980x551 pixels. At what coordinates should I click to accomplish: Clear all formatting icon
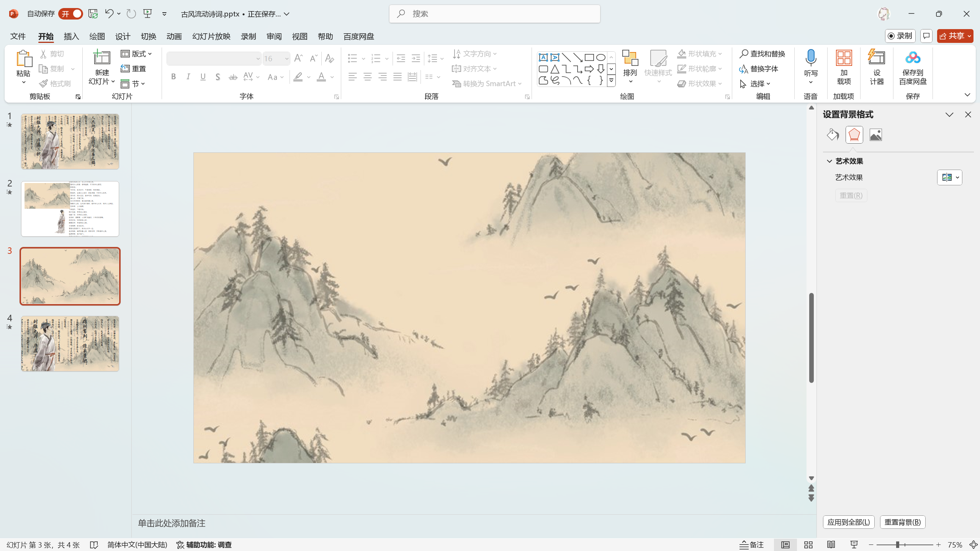(329, 58)
